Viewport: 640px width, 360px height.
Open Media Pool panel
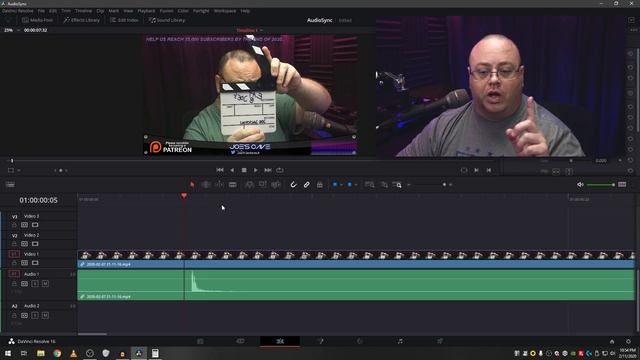[38, 20]
